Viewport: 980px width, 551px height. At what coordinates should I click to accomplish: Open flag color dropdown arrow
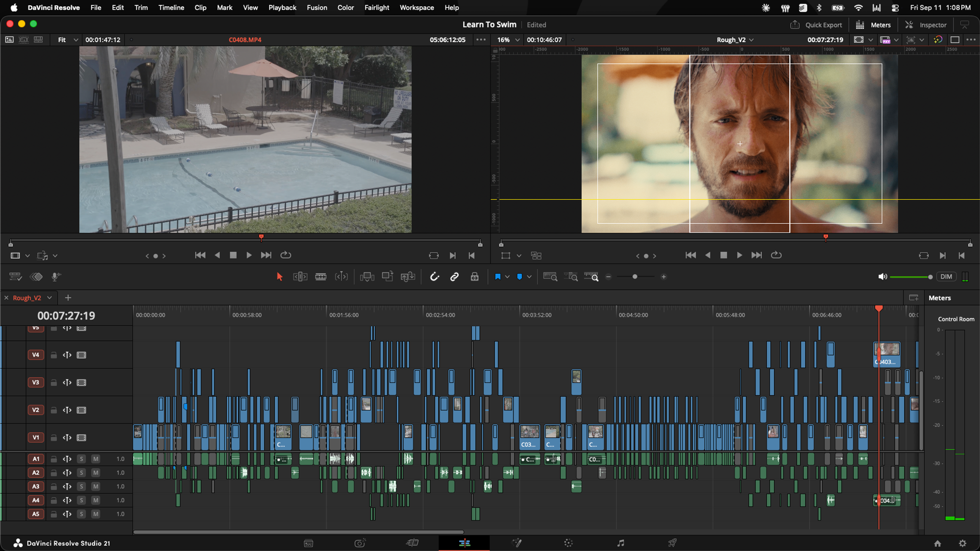click(507, 277)
